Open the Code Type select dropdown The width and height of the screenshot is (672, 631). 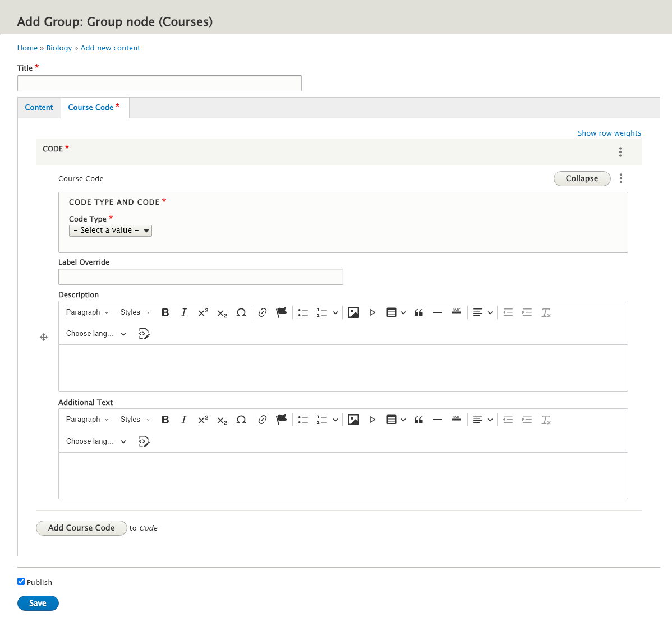point(111,231)
